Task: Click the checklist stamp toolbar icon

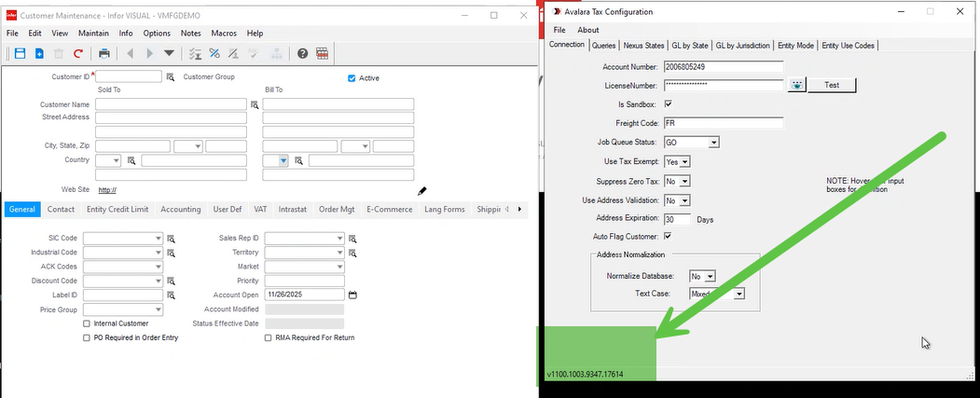Action: pos(195,54)
